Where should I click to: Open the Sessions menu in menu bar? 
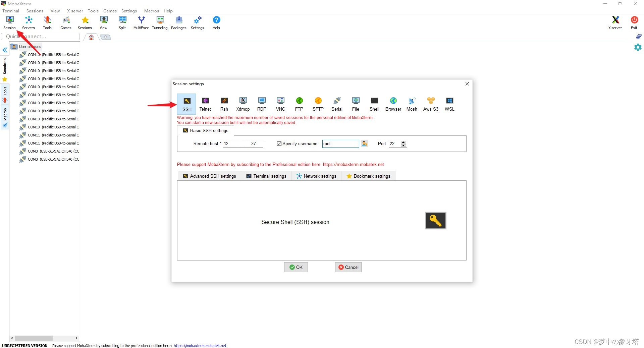[35, 11]
